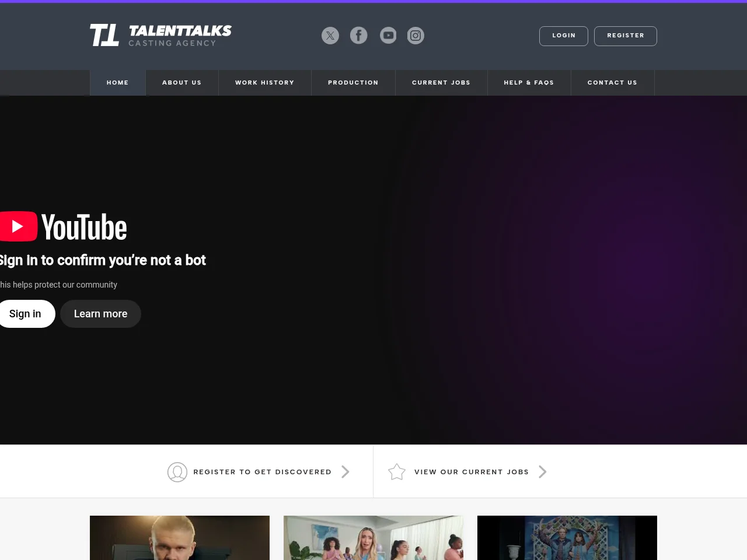
Task: Click the arrow after Register To Get Discovered
Action: click(x=345, y=471)
